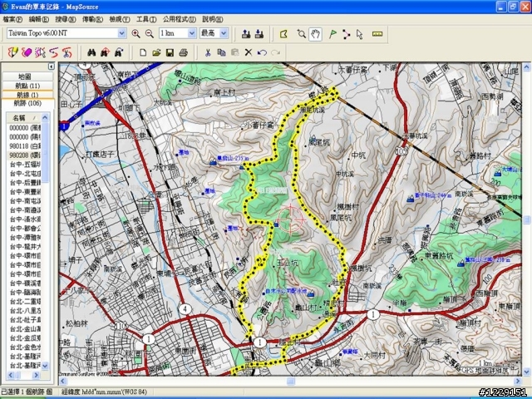
Task: Select the 台北-金山 track row
Action: 24,329
